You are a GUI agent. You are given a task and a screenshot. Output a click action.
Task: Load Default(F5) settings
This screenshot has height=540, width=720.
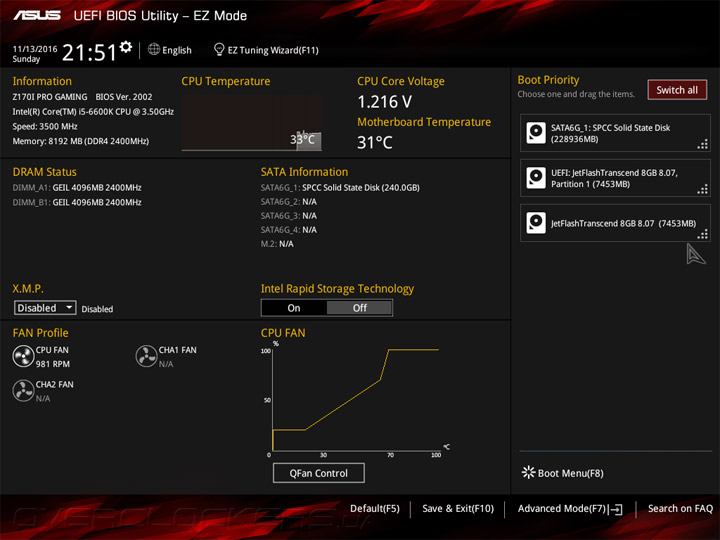(375, 509)
